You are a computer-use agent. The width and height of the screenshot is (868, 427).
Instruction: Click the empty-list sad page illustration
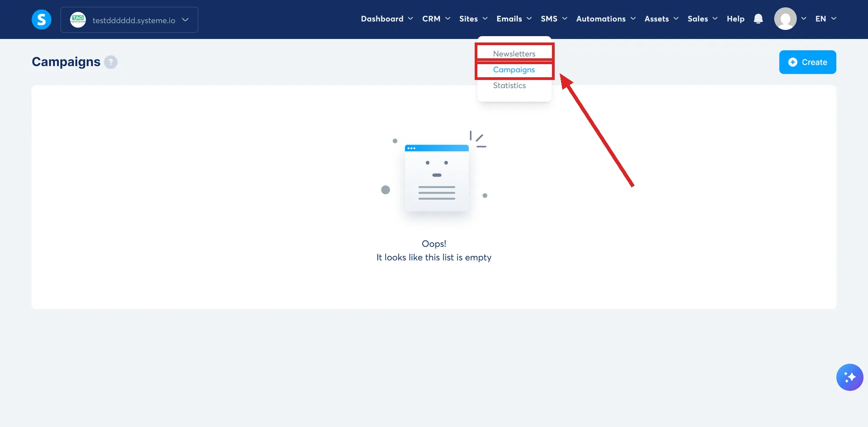coord(434,174)
